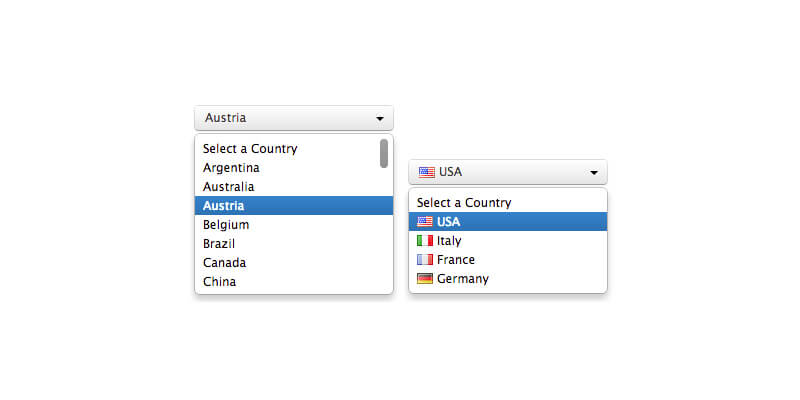Screen dimensions: 800x400
Task: Click the Italy flag icon
Action: (x=425, y=241)
